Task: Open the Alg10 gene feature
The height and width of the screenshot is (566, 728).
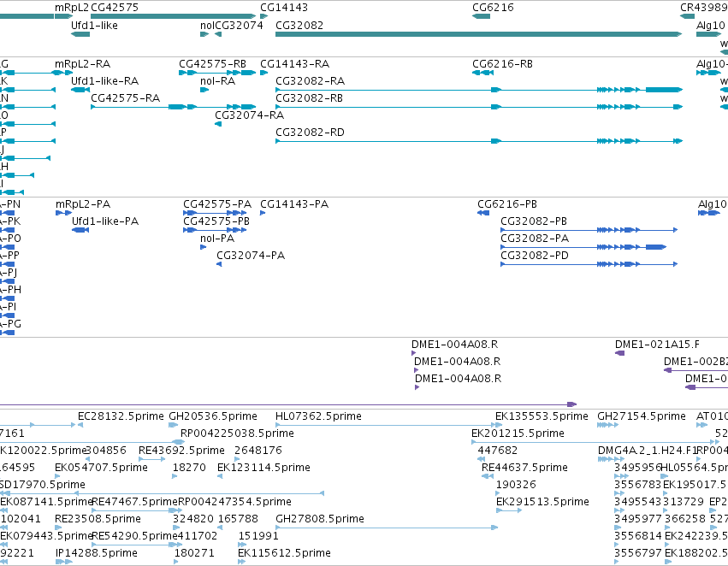Action: pyautogui.click(x=708, y=34)
